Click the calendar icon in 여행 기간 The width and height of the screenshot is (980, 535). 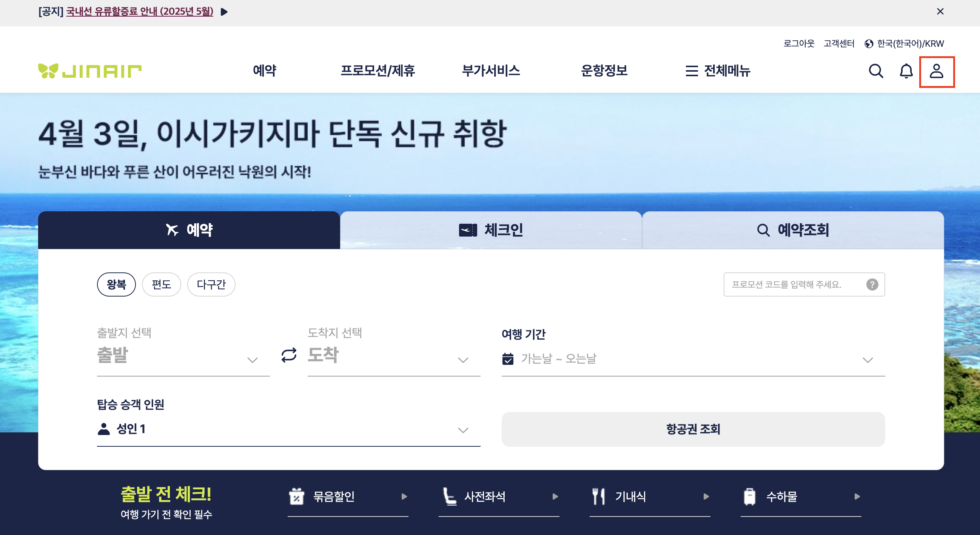[x=507, y=358]
